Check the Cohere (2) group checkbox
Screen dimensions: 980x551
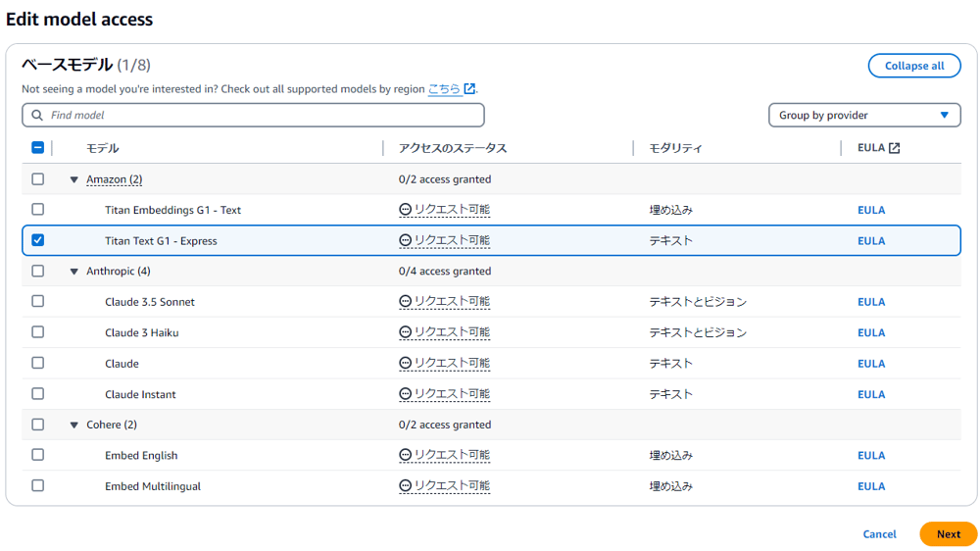(37, 425)
